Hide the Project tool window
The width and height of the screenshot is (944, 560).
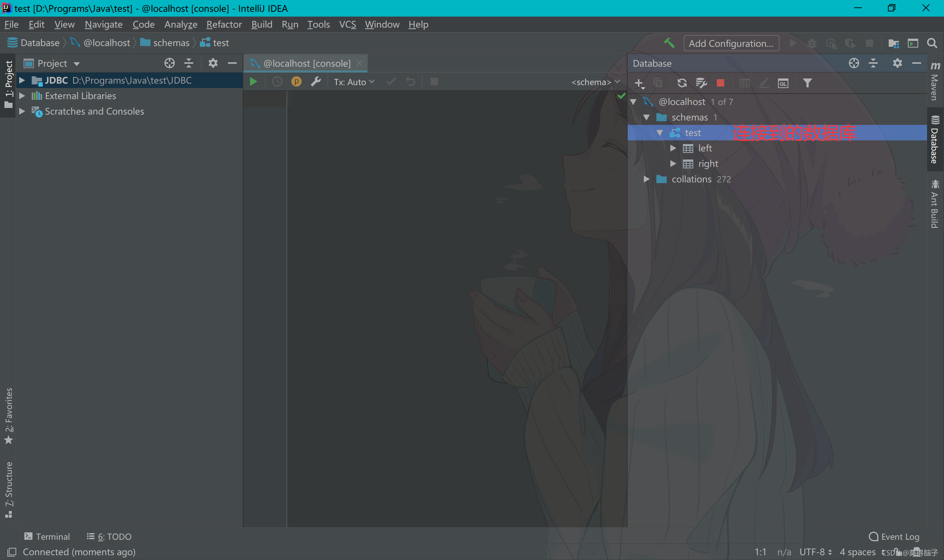pos(232,63)
